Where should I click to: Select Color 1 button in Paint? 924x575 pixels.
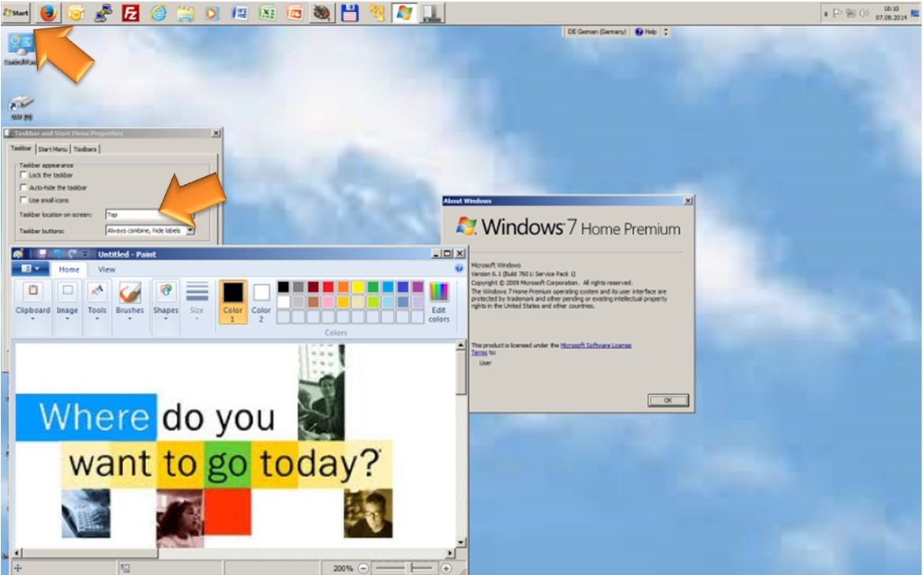tap(233, 302)
